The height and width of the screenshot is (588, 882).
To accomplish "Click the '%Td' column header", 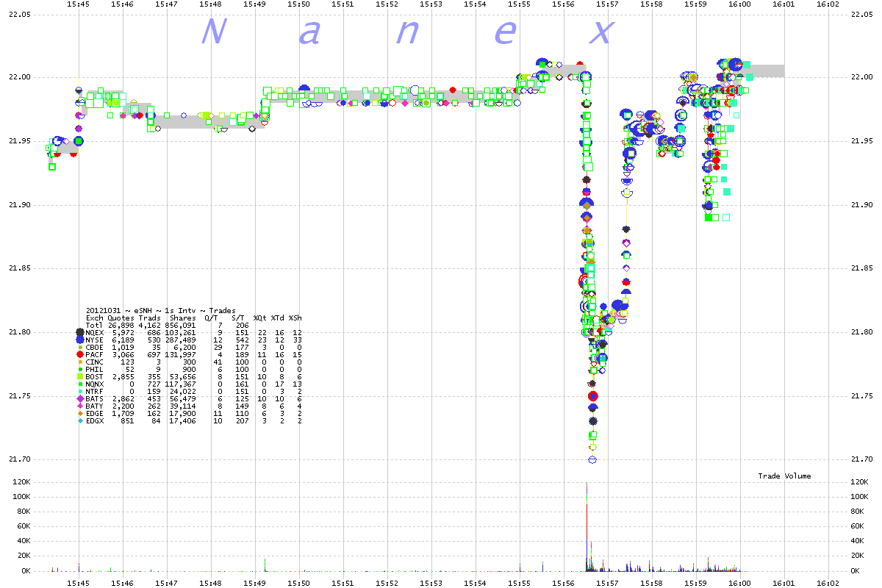I will coord(277,318).
